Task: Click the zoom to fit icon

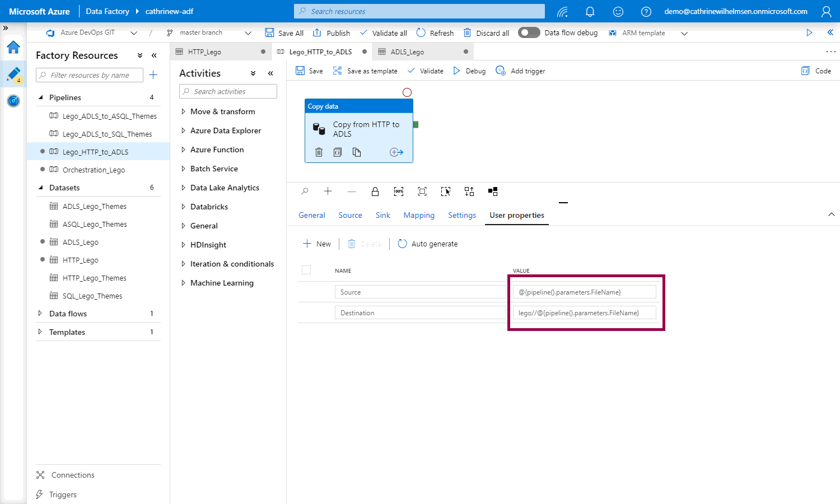Action: [422, 192]
